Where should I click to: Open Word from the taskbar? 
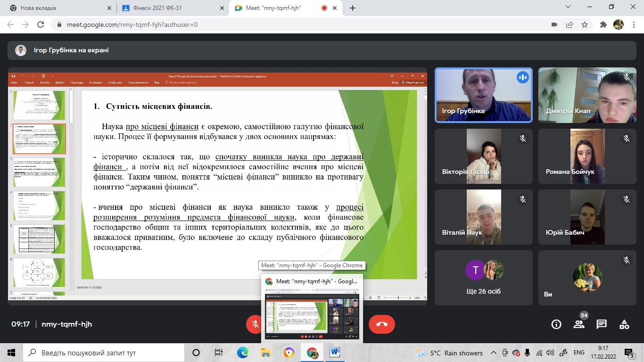(x=335, y=353)
